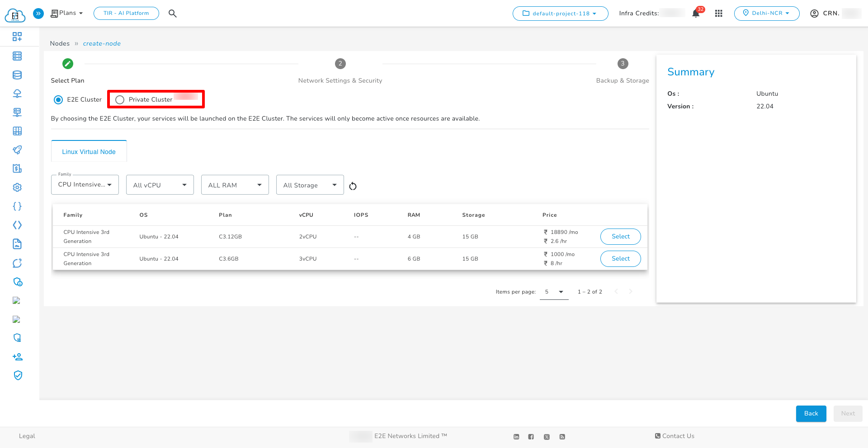
Task: Open the items per page selector
Action: click(554, 292)
